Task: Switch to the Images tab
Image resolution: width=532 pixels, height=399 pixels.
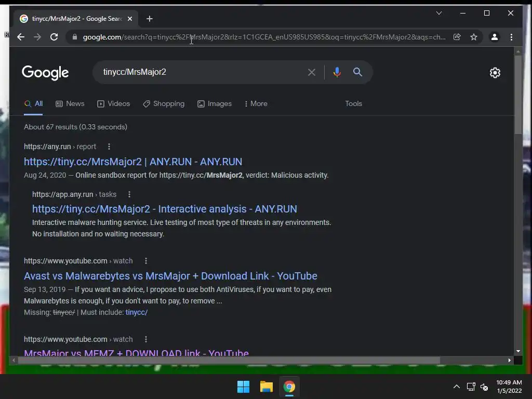Action: [215, 104]
